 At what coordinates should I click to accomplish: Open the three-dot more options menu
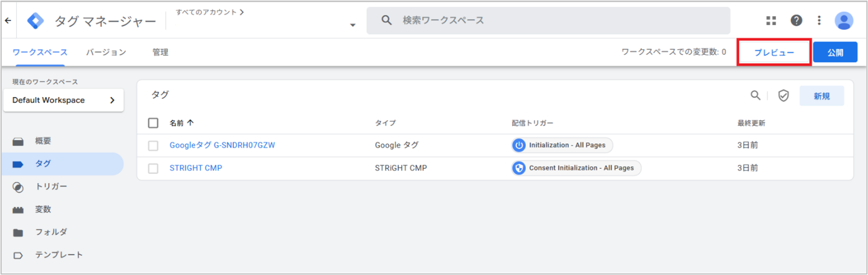click(x=819, y=20)
